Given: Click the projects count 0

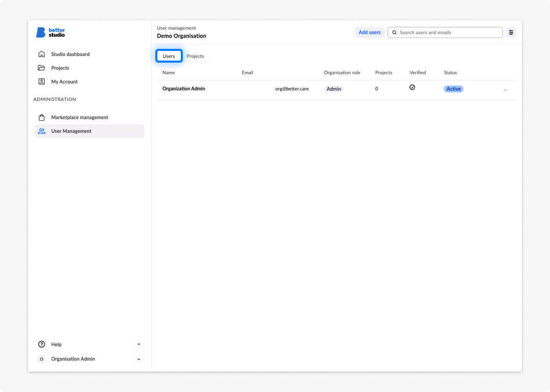Looking at the screenshot, I should coord(377,89).
